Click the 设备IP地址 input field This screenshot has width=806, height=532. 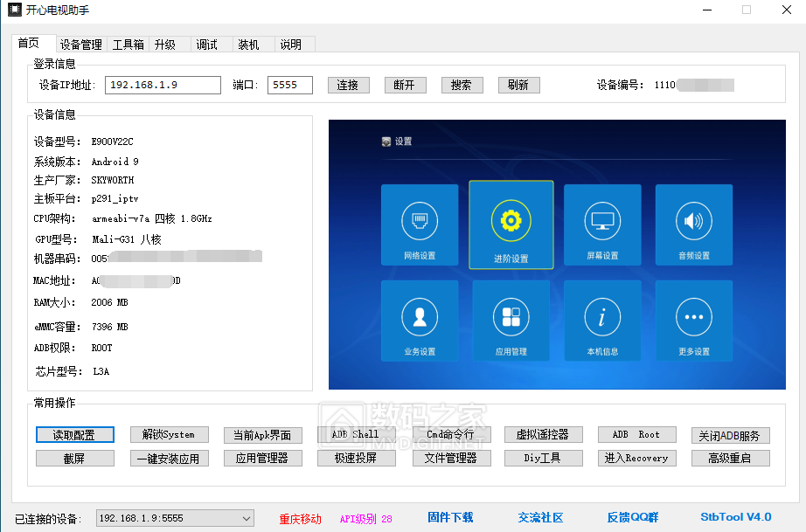click(163, 85)
